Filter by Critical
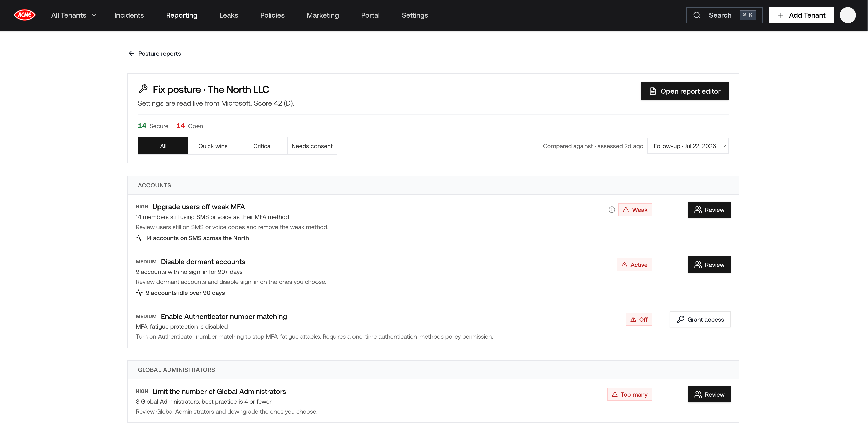This screenshot has width=868, height=433. click(x=262, y=146)
